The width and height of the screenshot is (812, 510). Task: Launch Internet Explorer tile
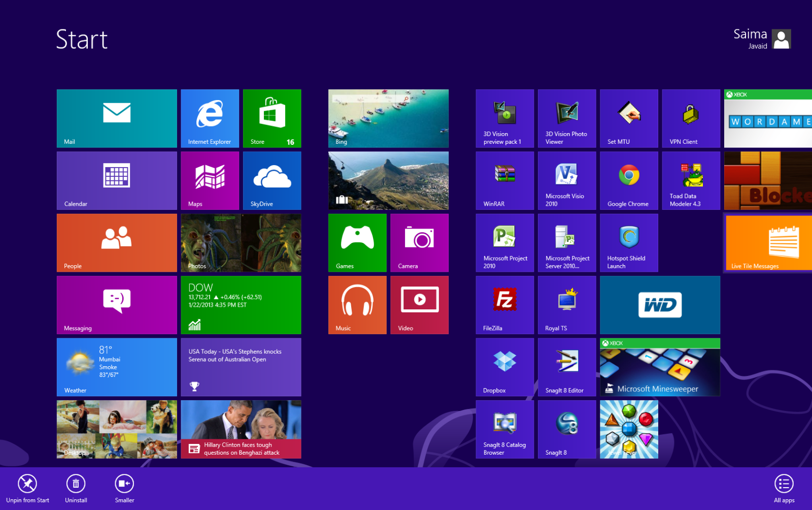pos(210,118)
